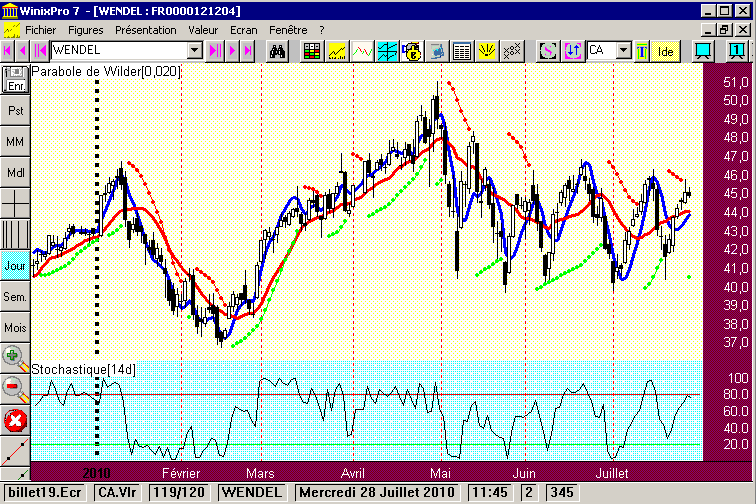Click the yellow chart icon
Image resolution: width=756 pixels, height=504 pixels.
337,51
